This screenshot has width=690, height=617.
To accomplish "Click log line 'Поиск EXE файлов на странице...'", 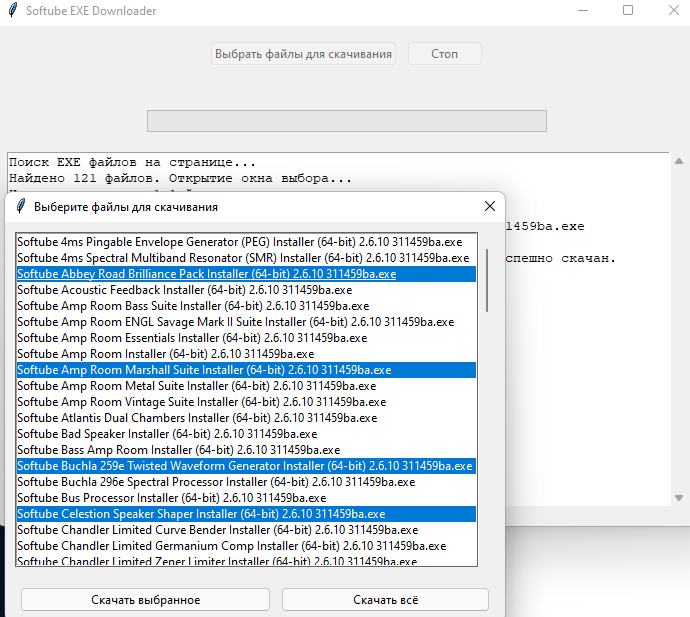I will click(x=132, y=162).
